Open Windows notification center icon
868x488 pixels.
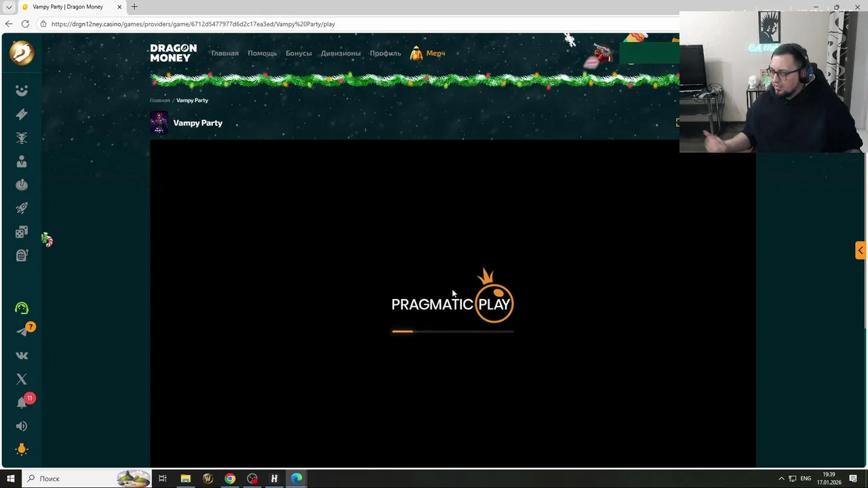tap(853, 479)
